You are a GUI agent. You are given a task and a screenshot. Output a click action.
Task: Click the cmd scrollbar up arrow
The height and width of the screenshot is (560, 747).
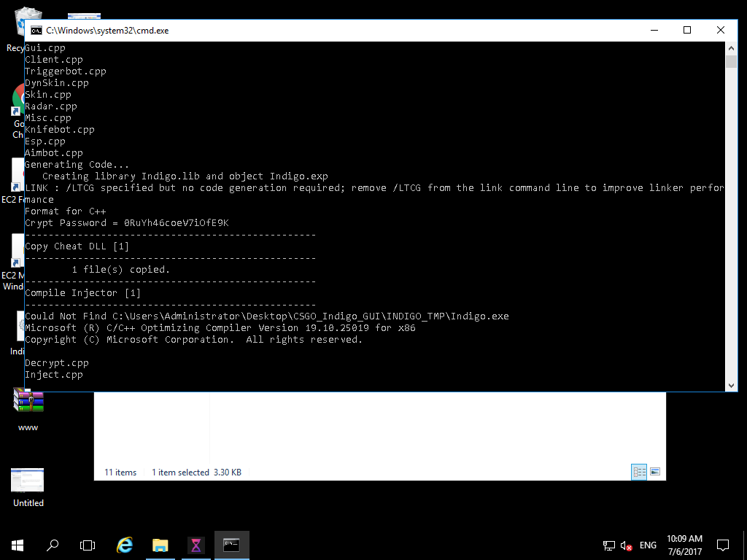[731, 48]
